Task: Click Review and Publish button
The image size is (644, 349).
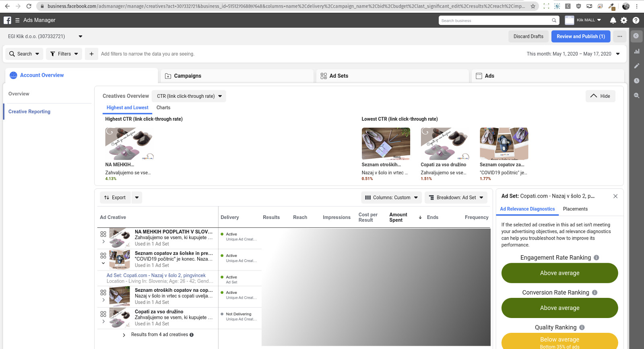Action: [x=580, y=36]
